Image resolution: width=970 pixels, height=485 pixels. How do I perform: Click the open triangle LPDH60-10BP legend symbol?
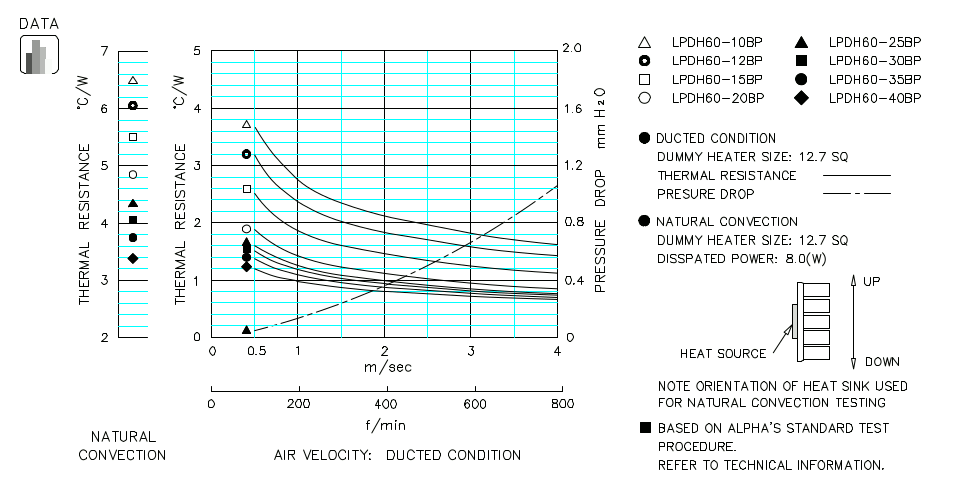point(645,43)
